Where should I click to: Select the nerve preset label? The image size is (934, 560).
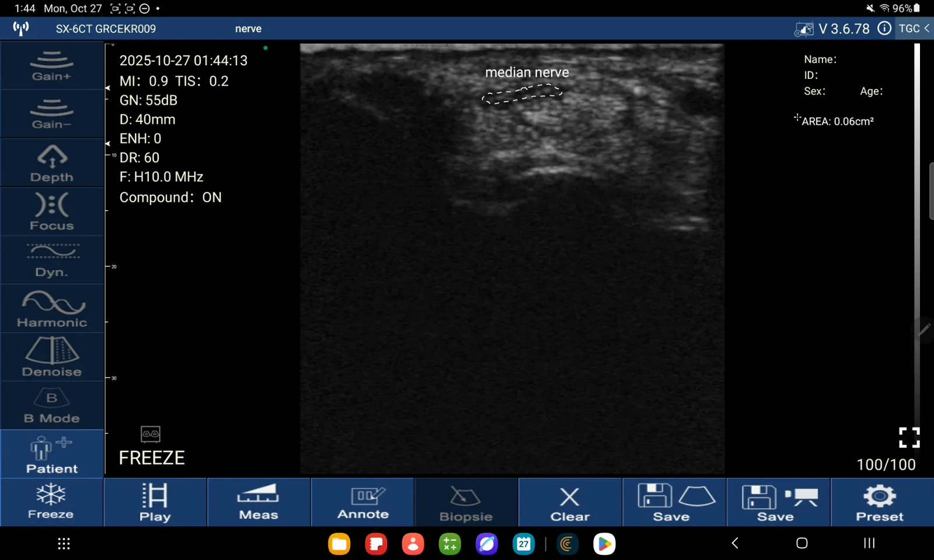click(x=248, y=29)
